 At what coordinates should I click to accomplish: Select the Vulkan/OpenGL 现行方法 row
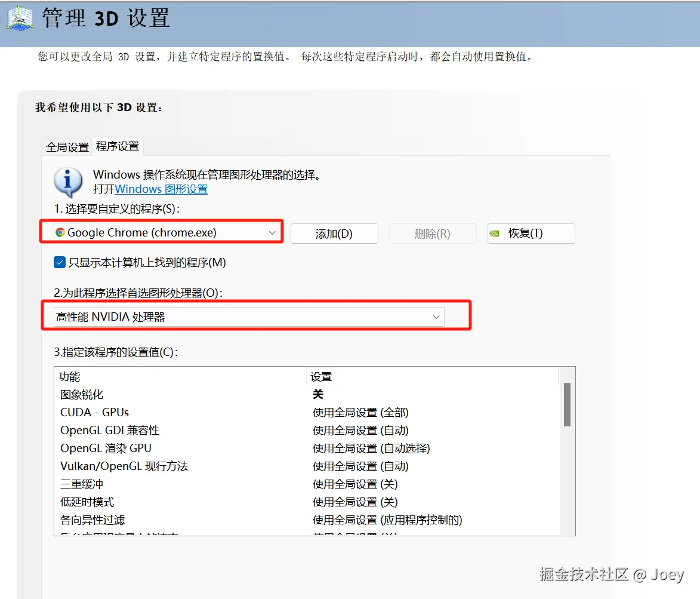(x=306, y=466)
